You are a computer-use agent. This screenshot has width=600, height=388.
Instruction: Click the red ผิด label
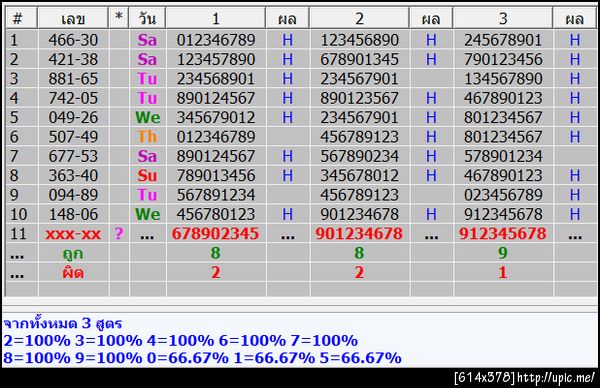tap(73, 273)
